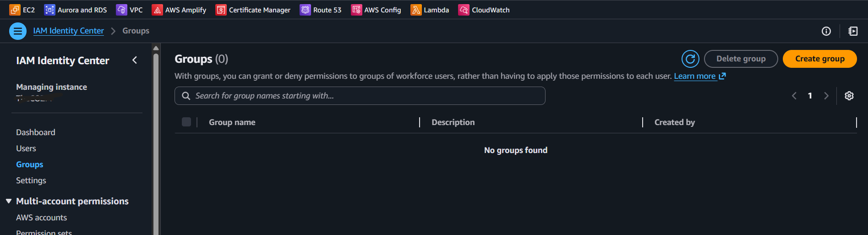Image resolution: width=868 pixels, height=235 pixels.
Task: Open AWS Amplify shortcut
Action: (179, 10)
